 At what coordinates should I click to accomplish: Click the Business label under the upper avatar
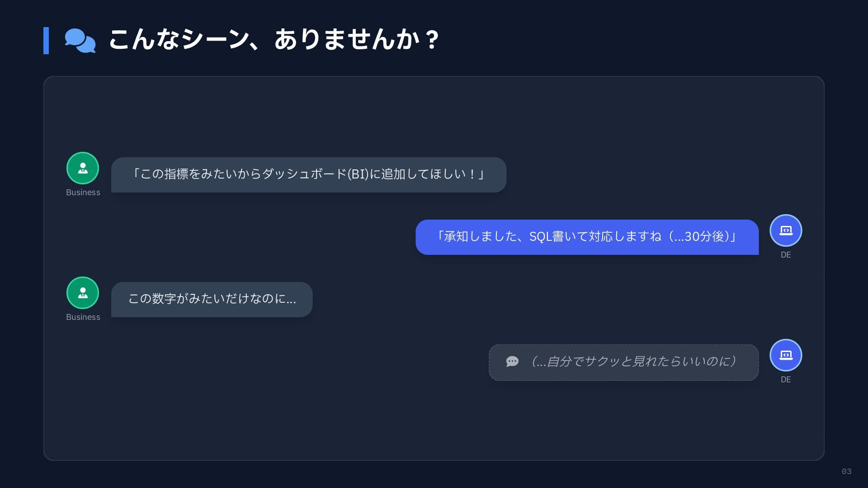(x=83, y=192)
